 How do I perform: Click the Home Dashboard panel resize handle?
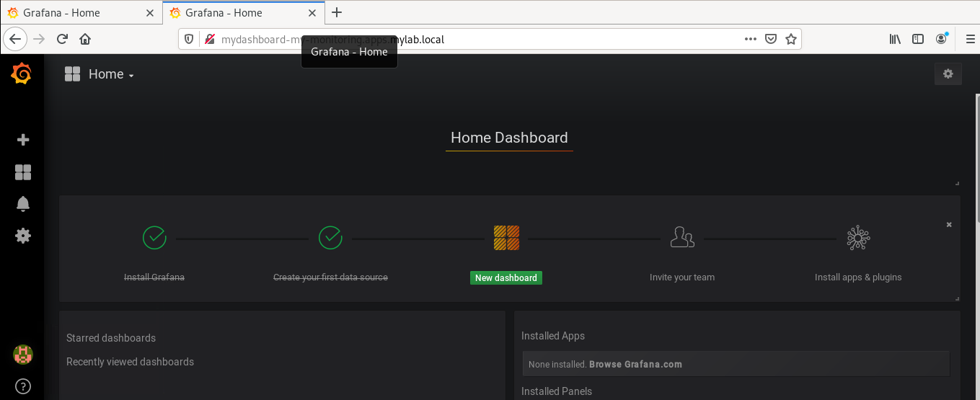tap(957, 183)
